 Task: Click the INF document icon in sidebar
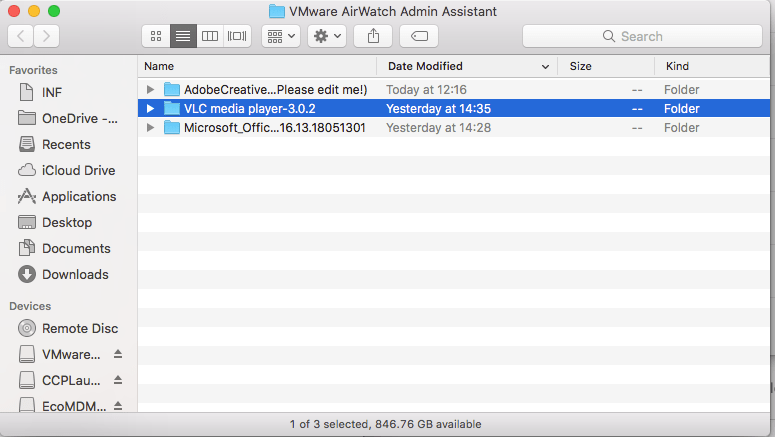[27, 92]
